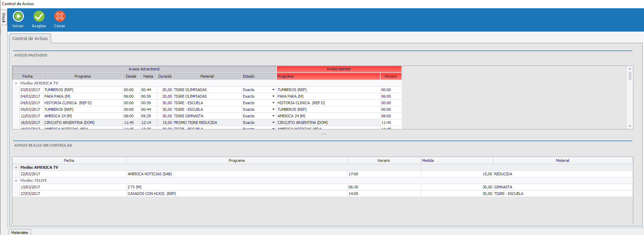The image size is (644, 235).
Task: Collapse the Medio: AMERICA TV group in Avisos Pautados
Action: [16, 83]
